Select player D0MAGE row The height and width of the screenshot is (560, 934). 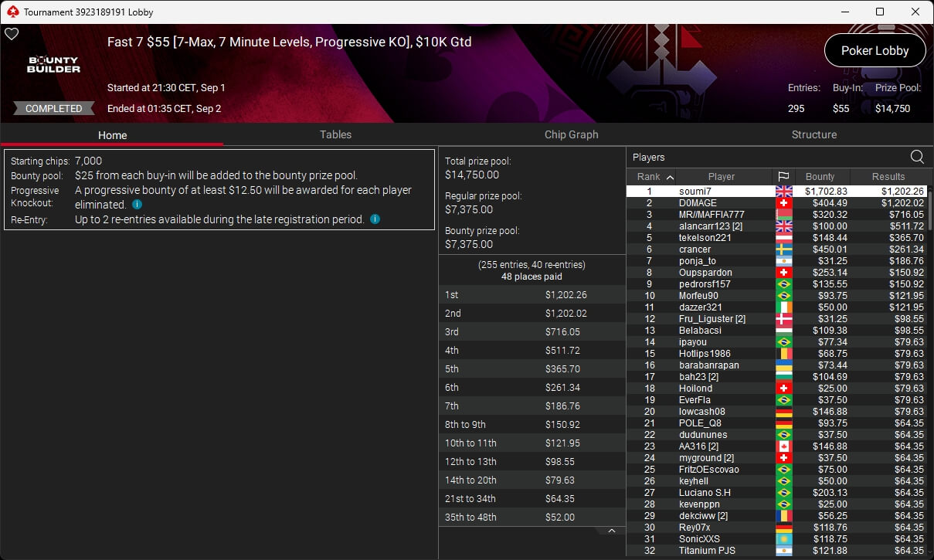776,203
